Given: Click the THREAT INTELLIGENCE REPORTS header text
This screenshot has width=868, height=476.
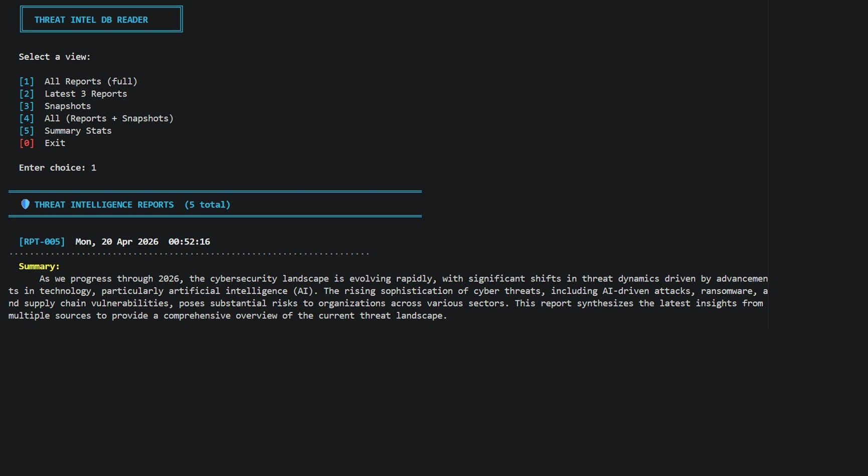Looking at the screenshot, I should (x=104, y=204).
